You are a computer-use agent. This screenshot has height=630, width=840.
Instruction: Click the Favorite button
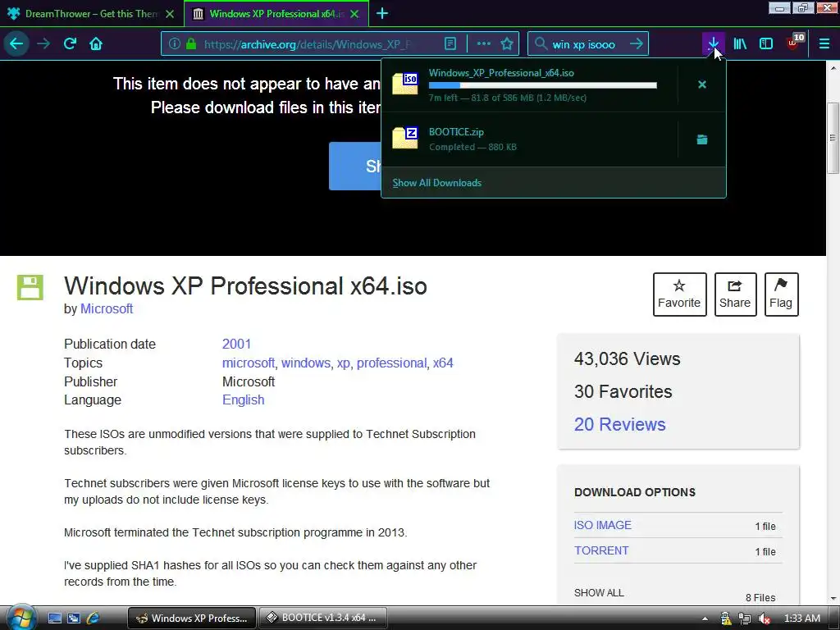(679, 294)
